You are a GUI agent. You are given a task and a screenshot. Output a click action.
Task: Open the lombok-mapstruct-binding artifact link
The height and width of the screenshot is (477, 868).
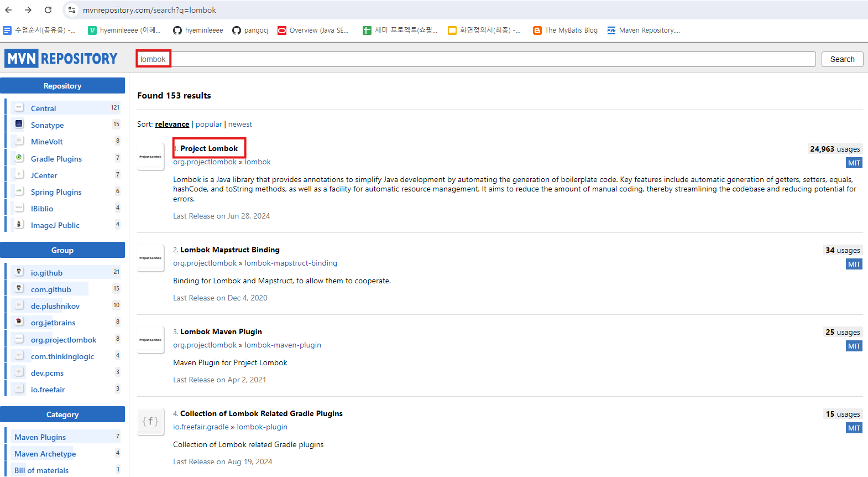coord(291,263)
